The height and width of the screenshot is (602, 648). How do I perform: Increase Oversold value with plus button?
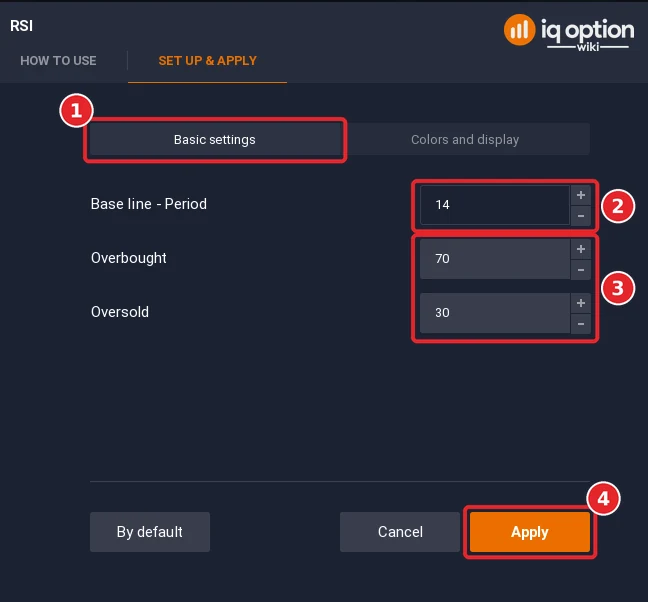[581, 303]
